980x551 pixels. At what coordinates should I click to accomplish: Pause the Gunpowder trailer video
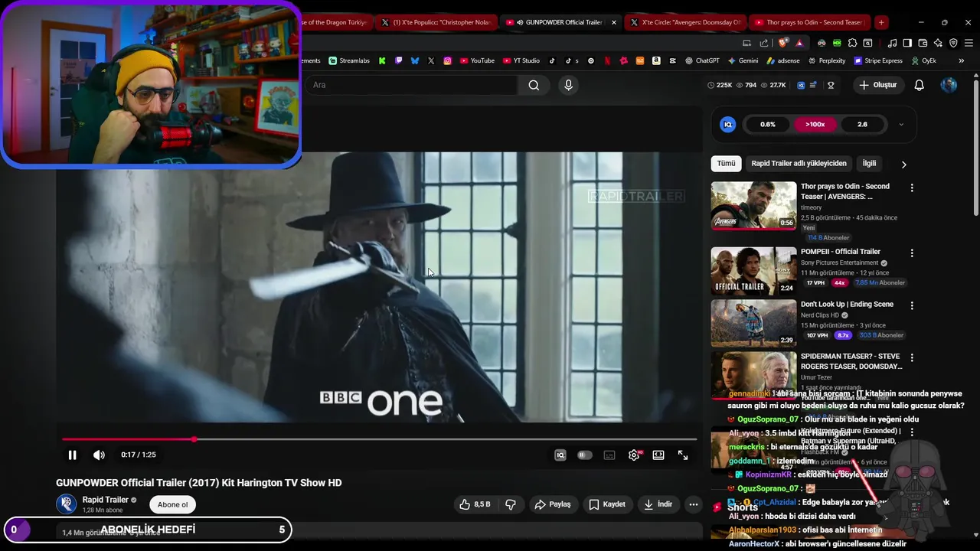tap(72, 455)
